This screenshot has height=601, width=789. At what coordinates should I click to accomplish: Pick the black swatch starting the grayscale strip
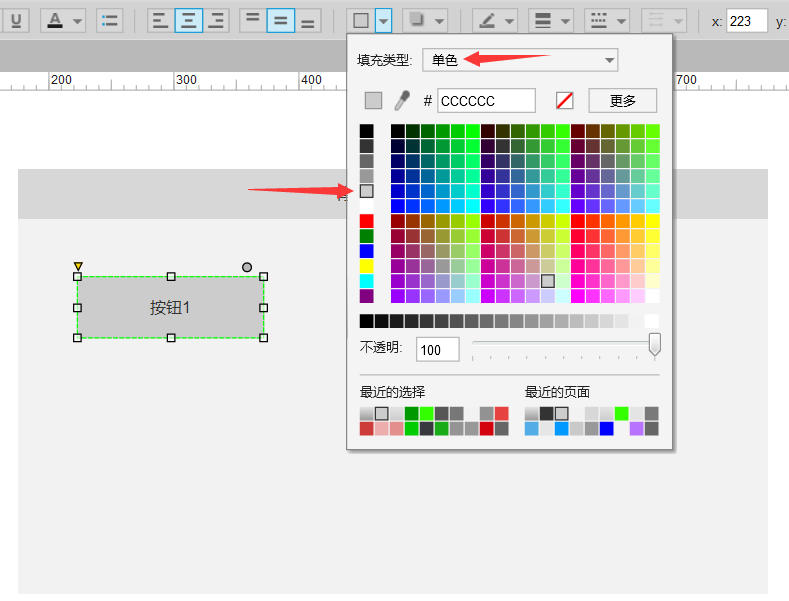point(366,321)
